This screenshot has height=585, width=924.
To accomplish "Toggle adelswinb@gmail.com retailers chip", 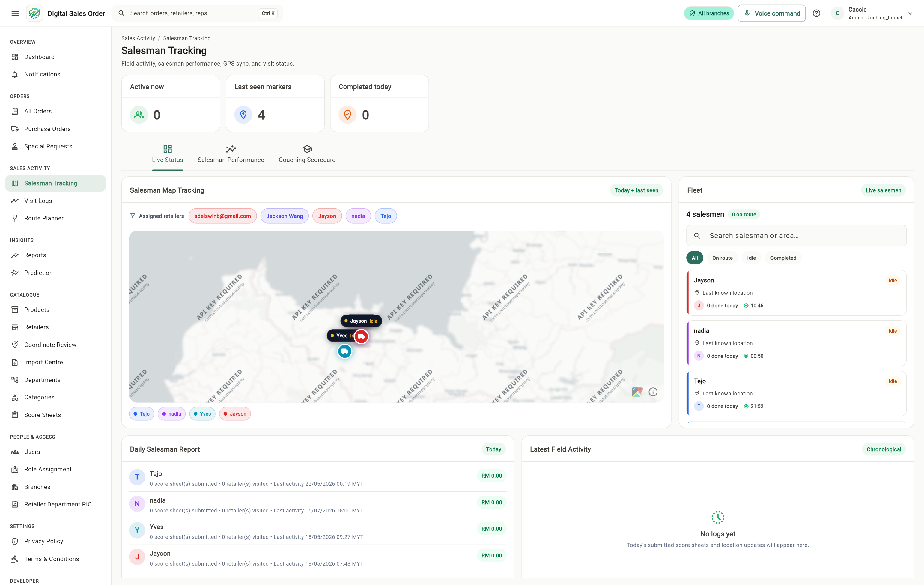I will [x=222, y=216].
